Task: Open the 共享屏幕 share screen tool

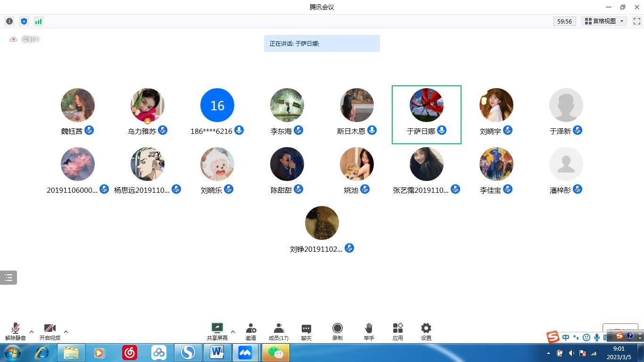Action: 217,331
